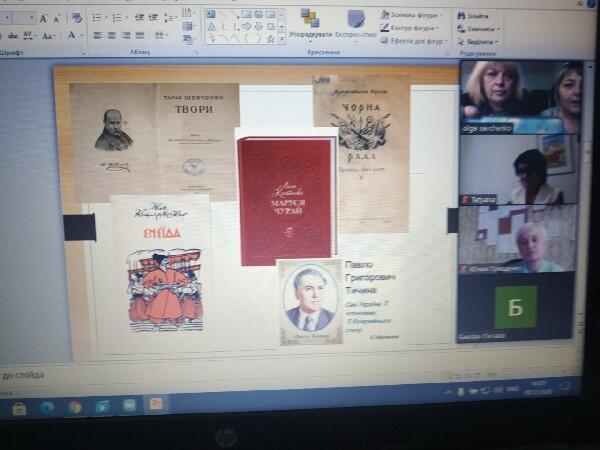The image size is (600, 450).
Task: Select Tetyana participant video tile
Action: point(519,170)
